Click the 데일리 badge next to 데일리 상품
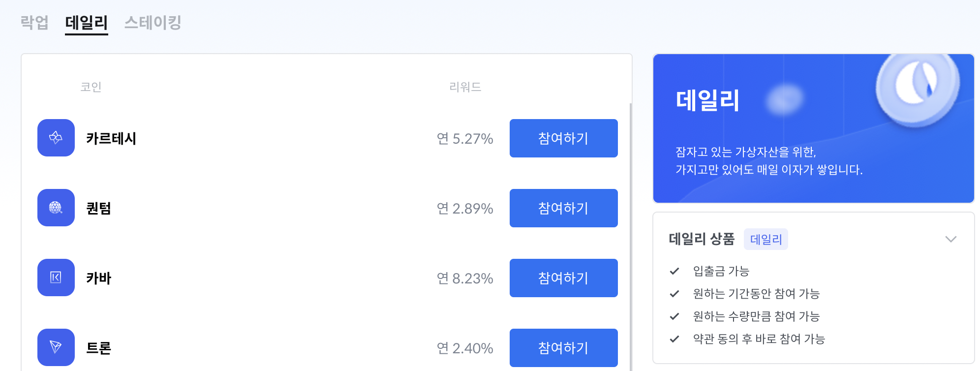This screenshot has height=371, width=980. click(x=766, y=239)
